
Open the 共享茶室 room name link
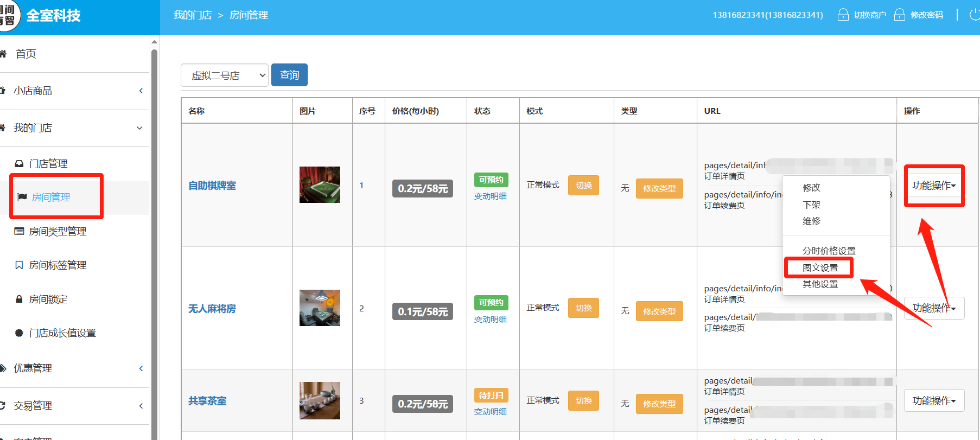click(x=207, y=401)
